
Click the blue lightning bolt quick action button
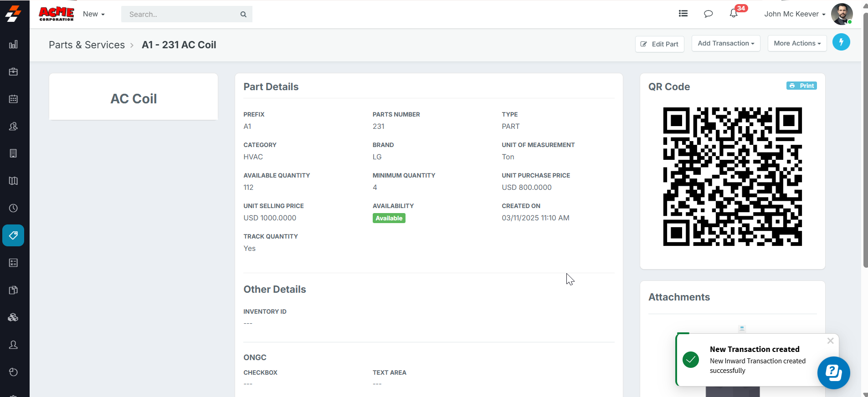click(841, 42)
